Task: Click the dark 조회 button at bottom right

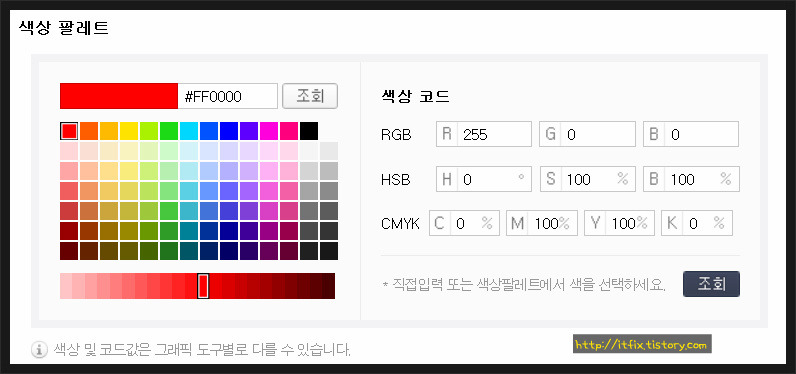Action: (711, 284)
